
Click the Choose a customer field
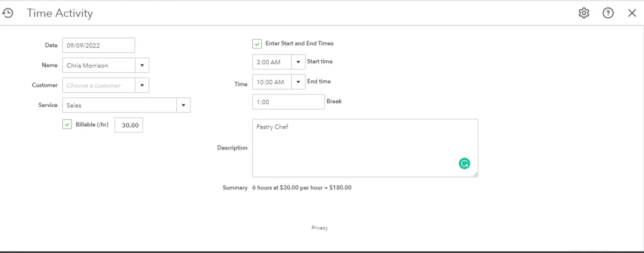(99, 85)
